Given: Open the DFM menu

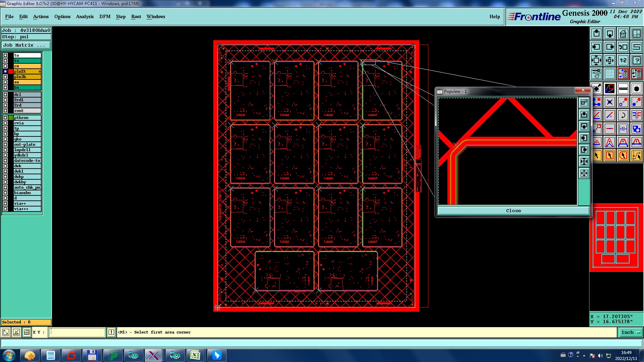Looking at the screenshot, I should (x=105, y=16).
